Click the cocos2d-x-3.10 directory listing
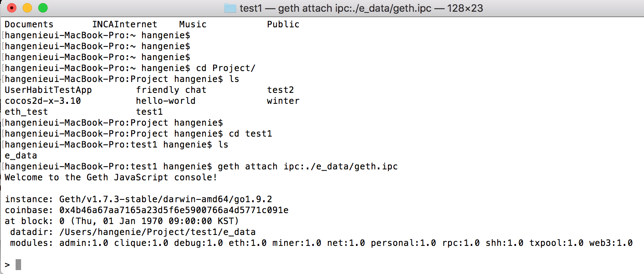The width and height of the screenshot is (644, 274). [x=43, y=101]
